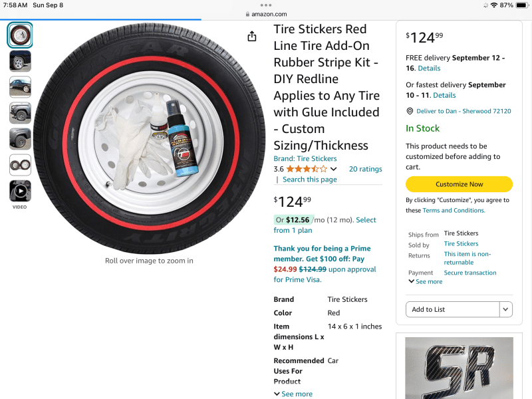
Task: Open the Terms and Conditions link
Action: (x=454, y=210)
